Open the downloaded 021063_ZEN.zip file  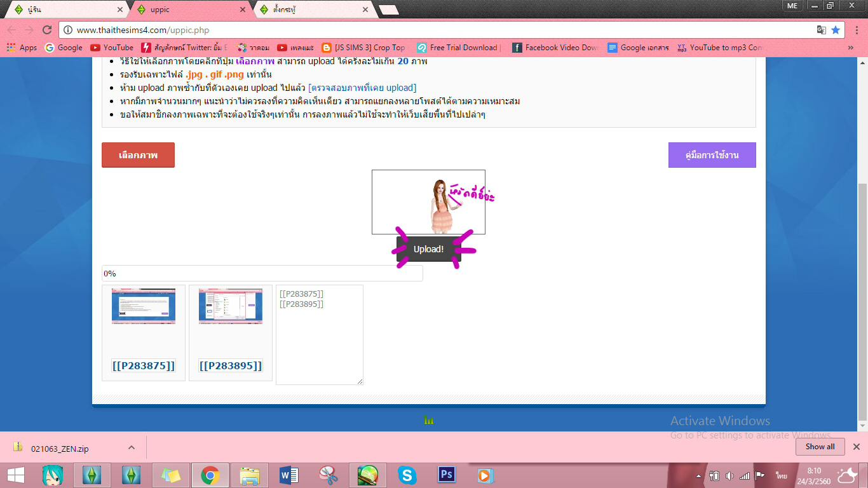click(x=60, y=449)
